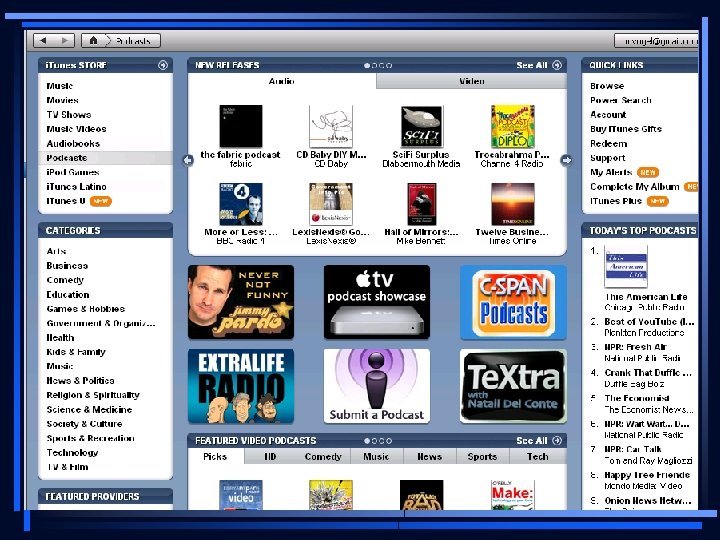
Task: Click the iTunes STORE header arrow icon
Action: pyautogui.click(x=163, y=65)
